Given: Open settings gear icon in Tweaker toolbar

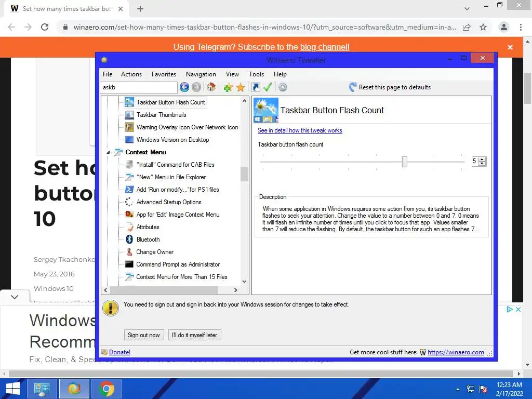Looking at the screenshot, I should [283, 87].
